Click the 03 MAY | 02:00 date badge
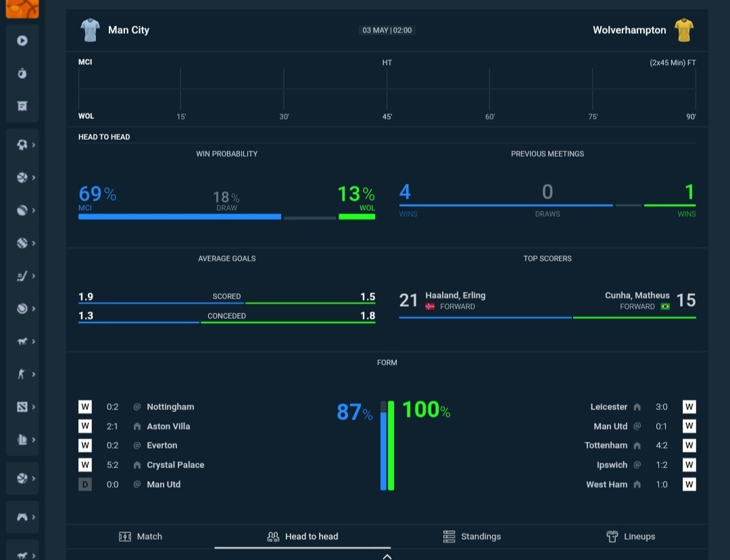 (x=387, y=30)
